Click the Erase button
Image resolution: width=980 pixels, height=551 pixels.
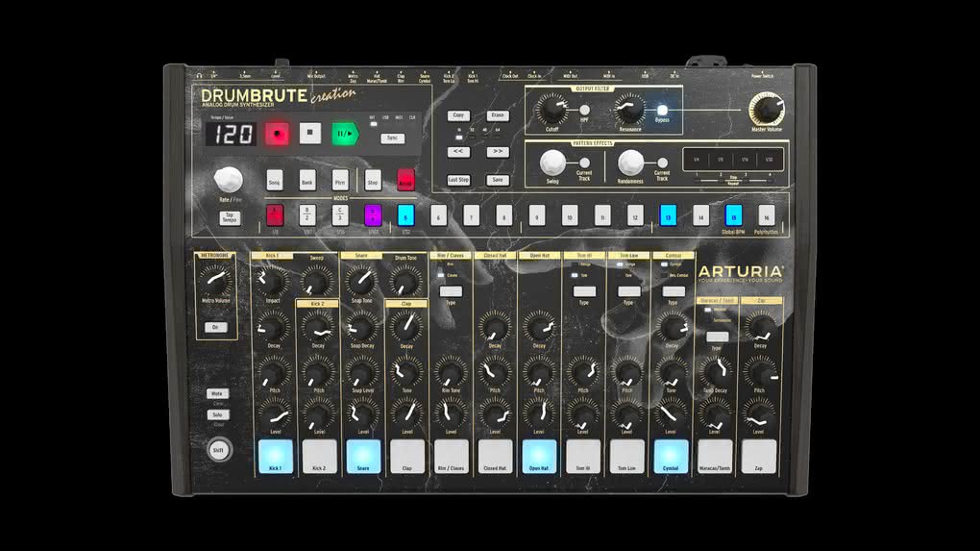coord(498,115)
